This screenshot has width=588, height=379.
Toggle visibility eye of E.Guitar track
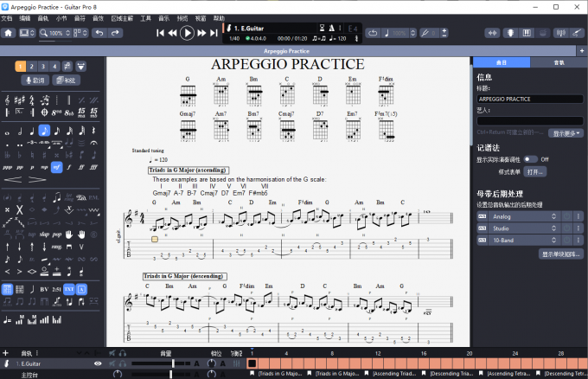97,364
